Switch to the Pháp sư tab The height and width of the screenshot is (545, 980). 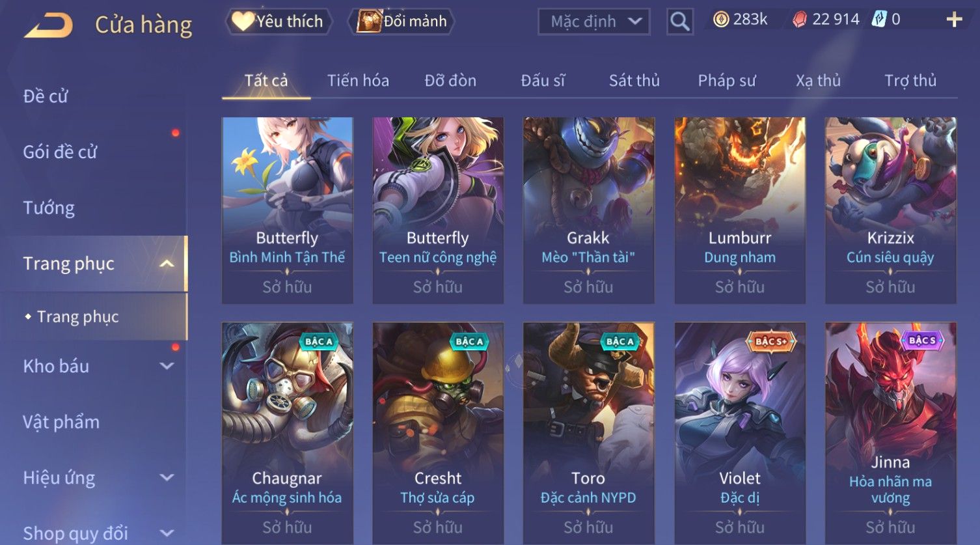(x=727, y=81)
